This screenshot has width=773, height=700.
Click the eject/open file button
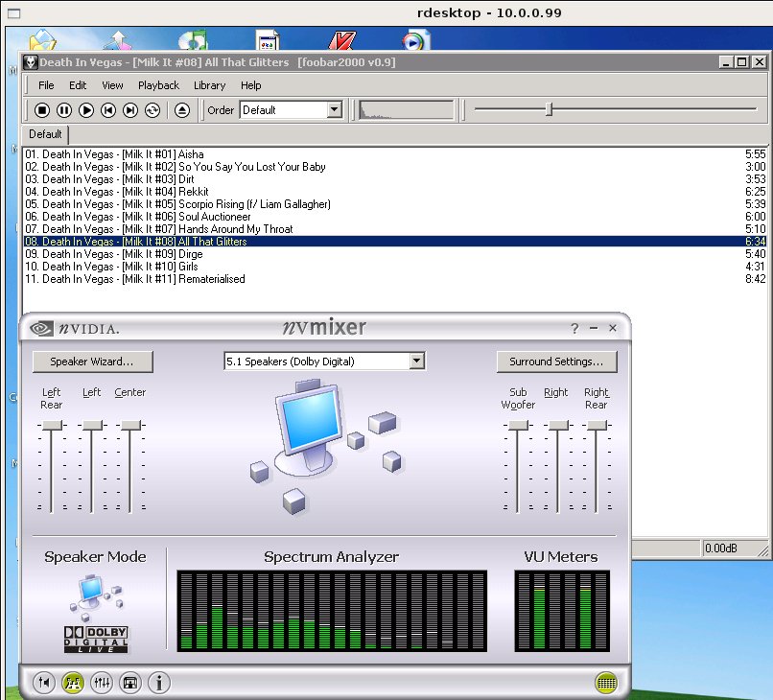182,110
